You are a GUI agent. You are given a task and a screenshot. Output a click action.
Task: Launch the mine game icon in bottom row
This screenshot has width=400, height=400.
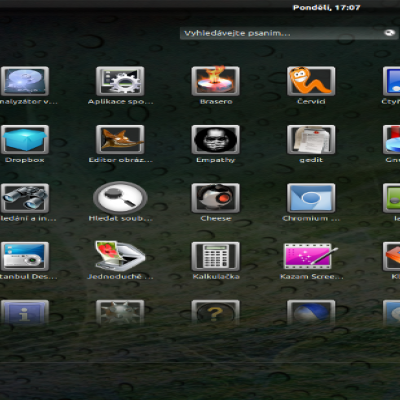click(120, 313)
